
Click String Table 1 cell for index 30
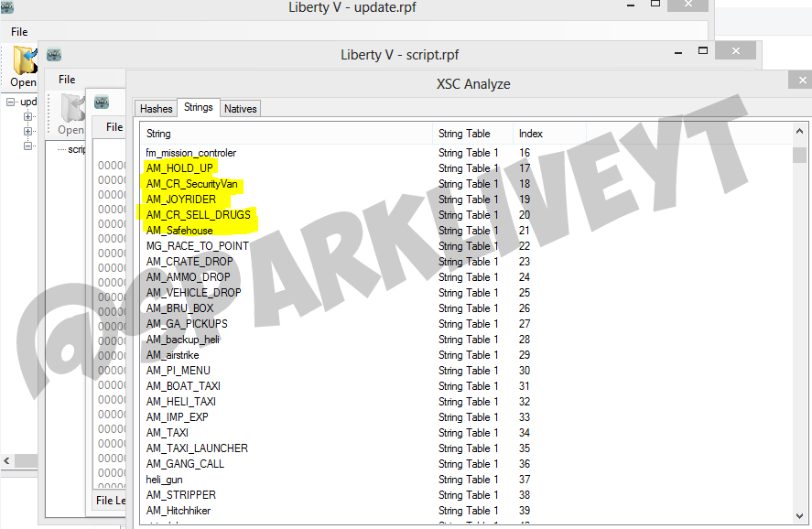(x=468, y=370)
